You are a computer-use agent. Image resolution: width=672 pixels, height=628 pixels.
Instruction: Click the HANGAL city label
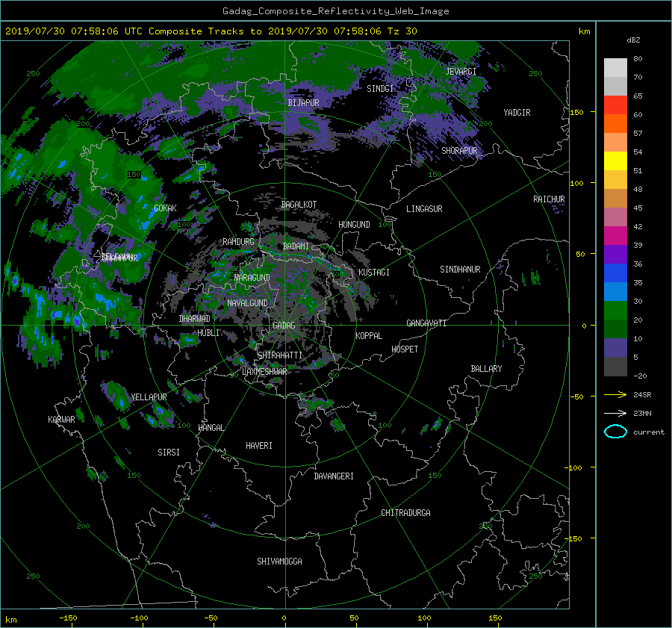tap(211, 428)
